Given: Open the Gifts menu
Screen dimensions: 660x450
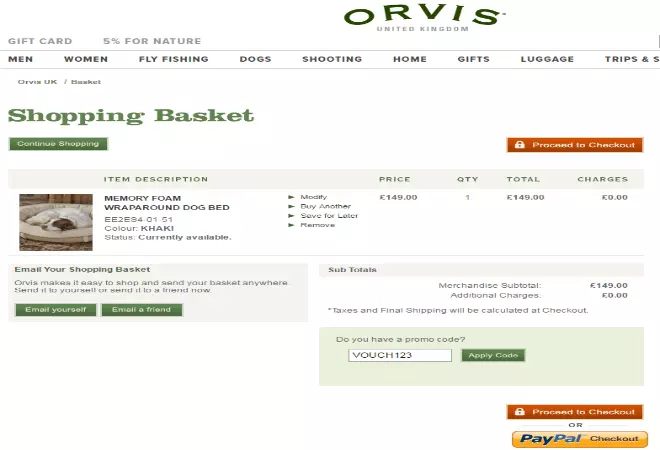Looking at the screenshot, I should click(474, 59).
